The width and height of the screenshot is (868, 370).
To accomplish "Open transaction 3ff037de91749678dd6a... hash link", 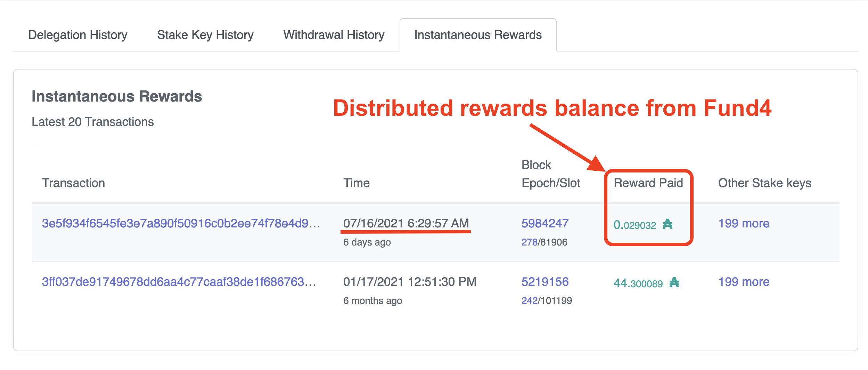I will coord(179,282).
